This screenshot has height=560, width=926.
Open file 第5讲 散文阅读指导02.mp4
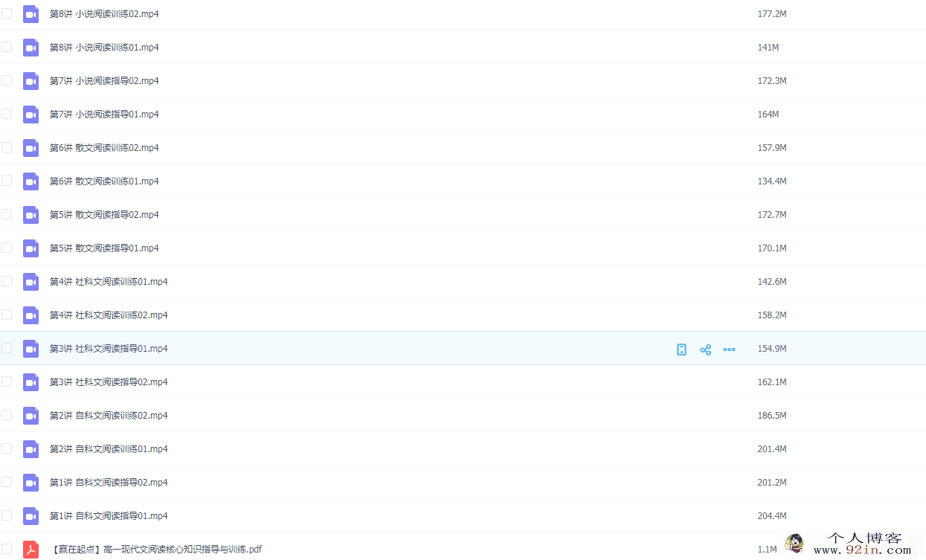104,215
